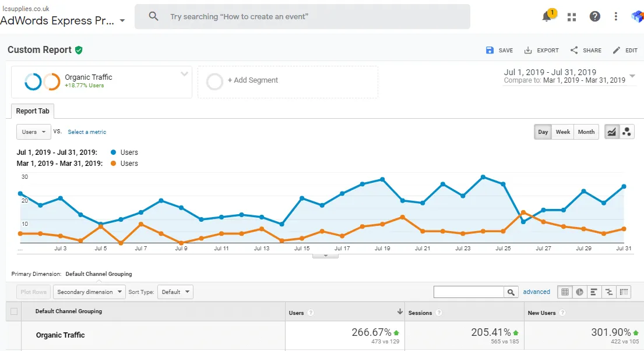Open the Sort Type Default dropdown
Screen dimensions: 644x351
pos(175,292)
